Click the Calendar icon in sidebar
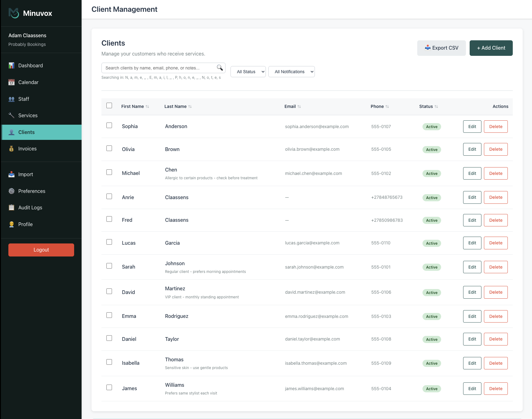 [x=11, y=82]
